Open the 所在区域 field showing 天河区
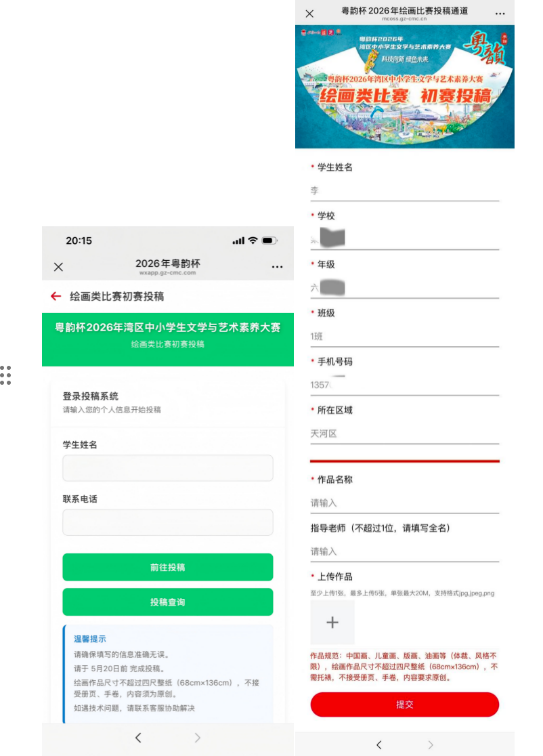This screenshot has height=756, width=543. click(x=404, y=434)
